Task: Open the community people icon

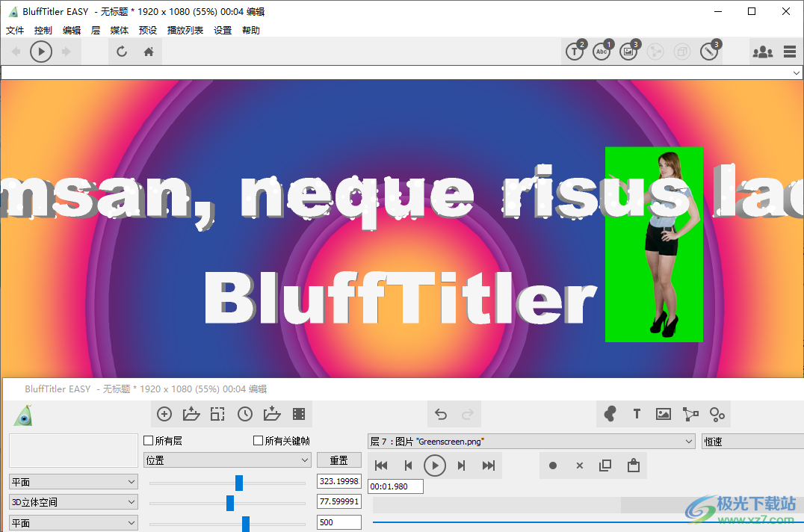Action: click(x=762, y=52)
